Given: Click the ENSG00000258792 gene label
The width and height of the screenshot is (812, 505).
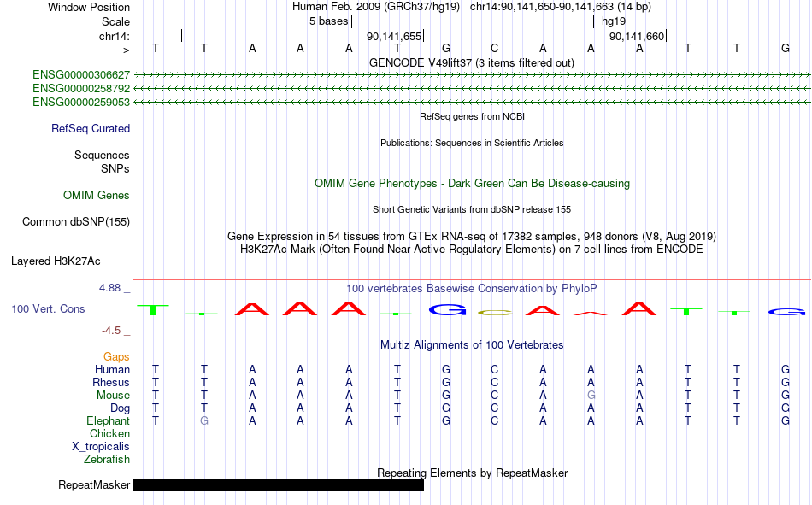Looking at the screenshot, I should coord(81,89).
